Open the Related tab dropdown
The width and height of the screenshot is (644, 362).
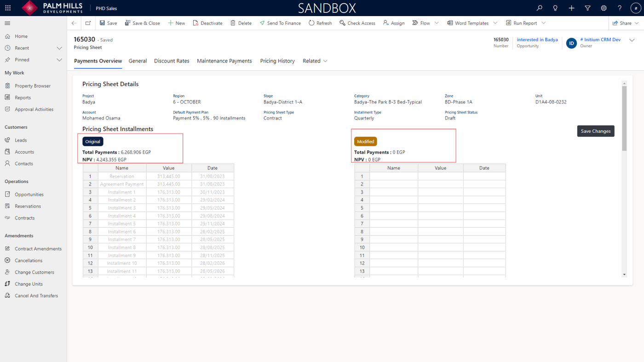[x=315, y=61]
